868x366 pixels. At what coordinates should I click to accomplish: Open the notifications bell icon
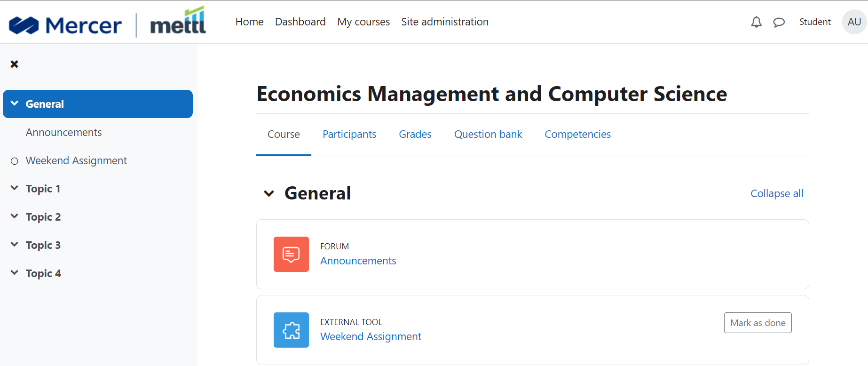[x=756, y=22]
